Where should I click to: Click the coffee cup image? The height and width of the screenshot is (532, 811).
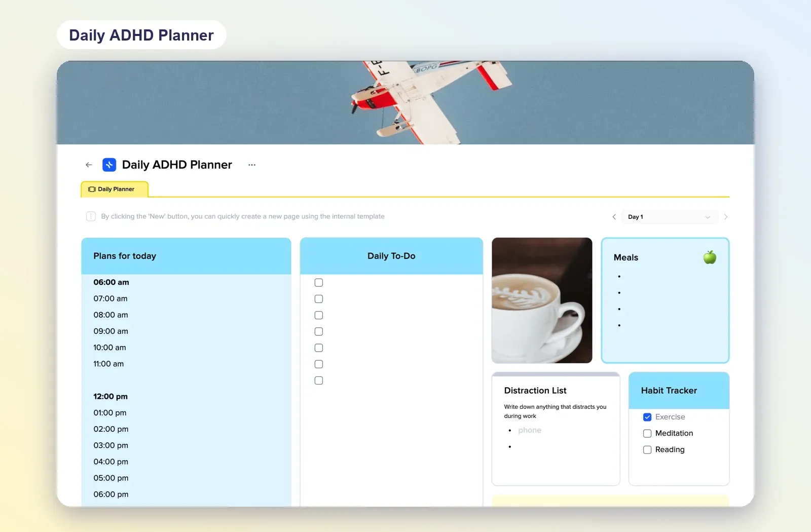(x=542, y=300)
